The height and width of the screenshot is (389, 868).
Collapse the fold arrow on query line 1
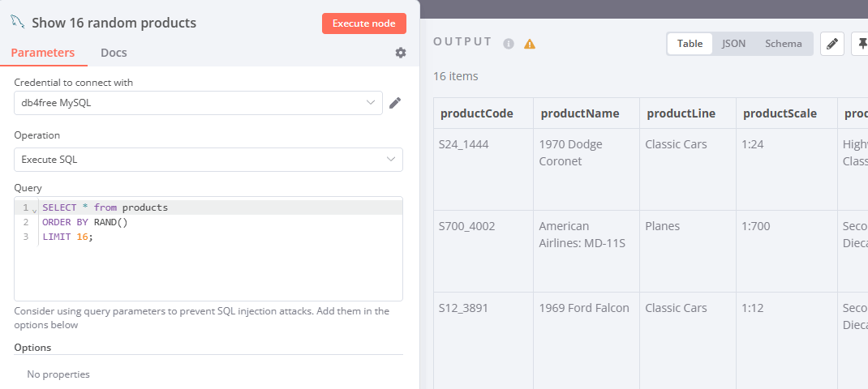pyautogui.click(x=34, y=208)
